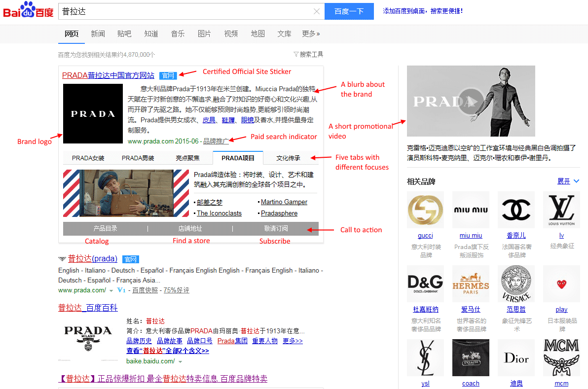The width and height of the screenshot is (588, 389).
Task: Play the Prada promotional video
Action: (471, 101)
